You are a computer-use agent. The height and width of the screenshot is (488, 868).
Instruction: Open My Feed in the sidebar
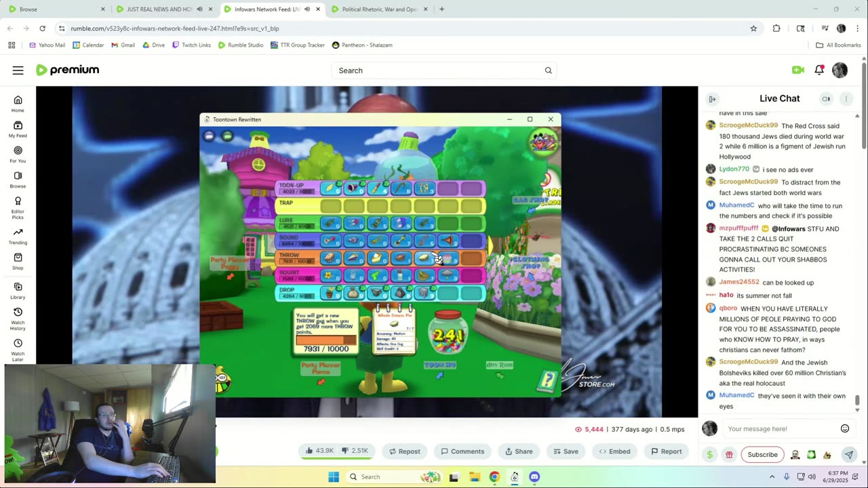pos(18,129)
